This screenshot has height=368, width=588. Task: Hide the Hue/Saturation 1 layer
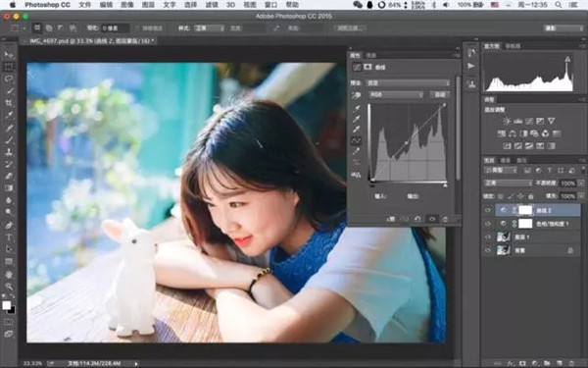487,224
